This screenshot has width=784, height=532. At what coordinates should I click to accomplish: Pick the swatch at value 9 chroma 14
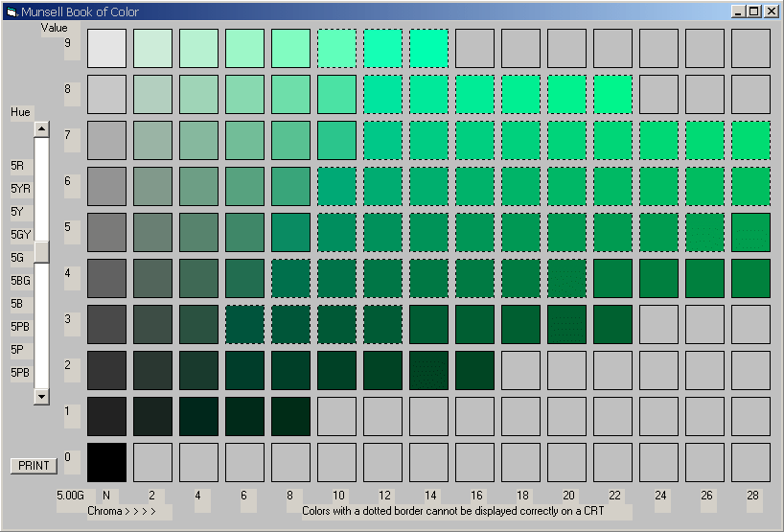click(x=428, y=48)
